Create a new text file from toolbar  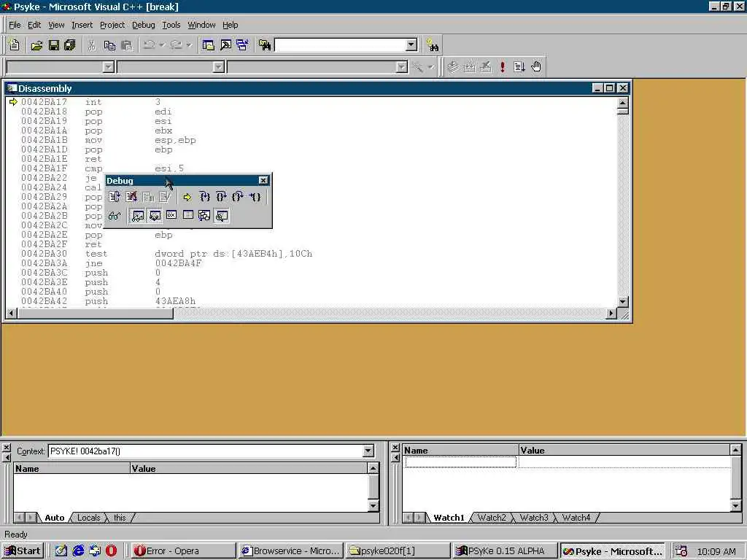15,45
